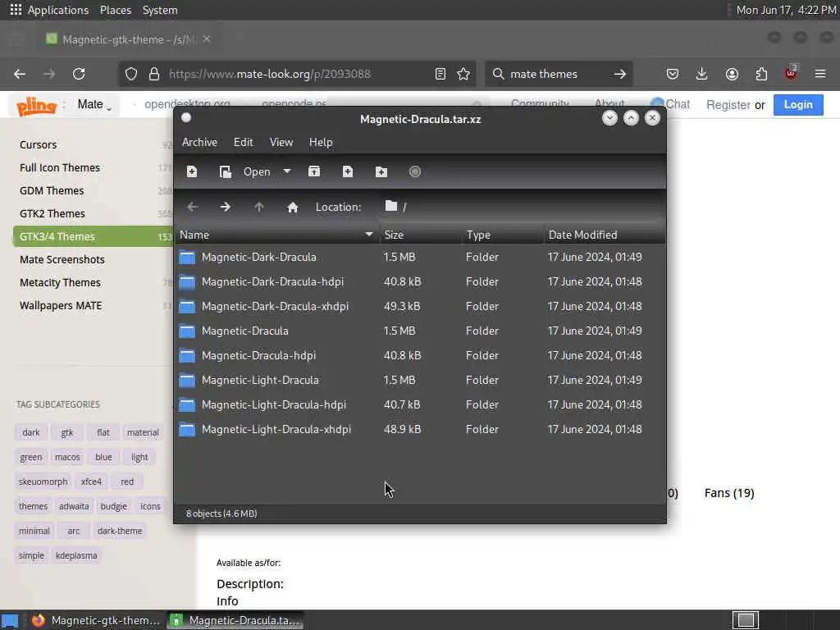This screenshot has width=840, height=630.
Task: Go back in archive location
Action: [x=192, y=207]
